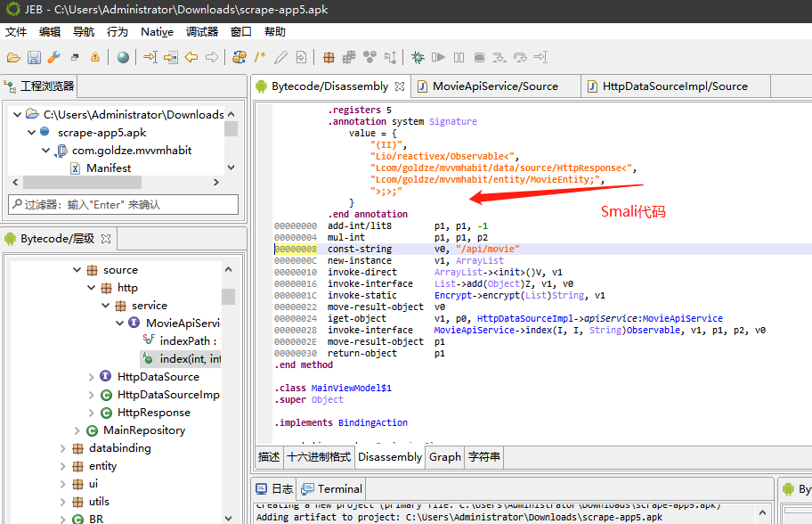The width and height of the screenshot is (812, 524).
Task: Click the Open file folder toolbar icon
Action: [x=13, y=57]
